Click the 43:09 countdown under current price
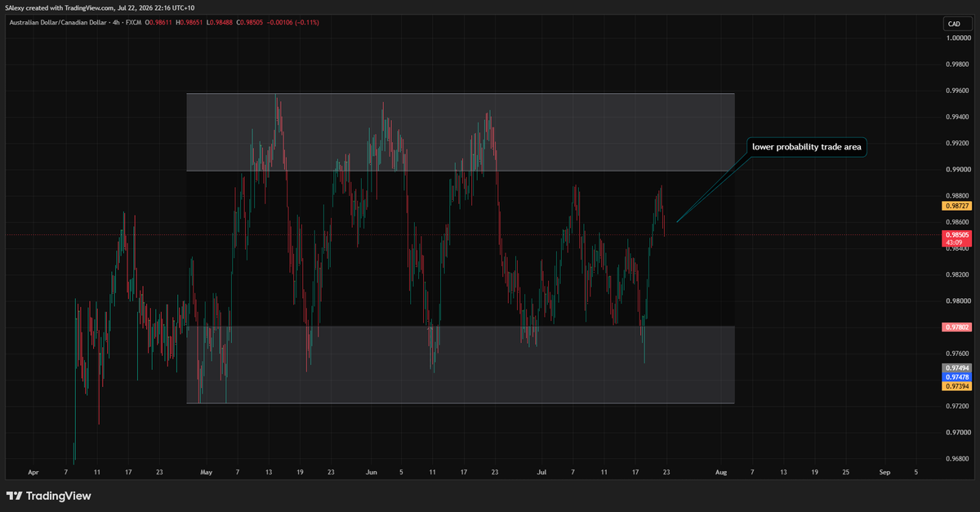The width and height of the screenshot is (980, 512). point(955,243)
